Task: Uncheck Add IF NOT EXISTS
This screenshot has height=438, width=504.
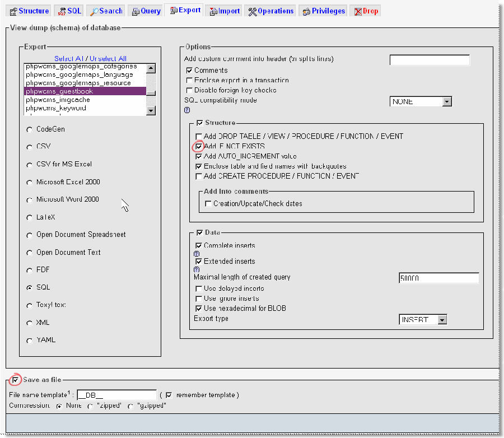Action: coord(199,146)
